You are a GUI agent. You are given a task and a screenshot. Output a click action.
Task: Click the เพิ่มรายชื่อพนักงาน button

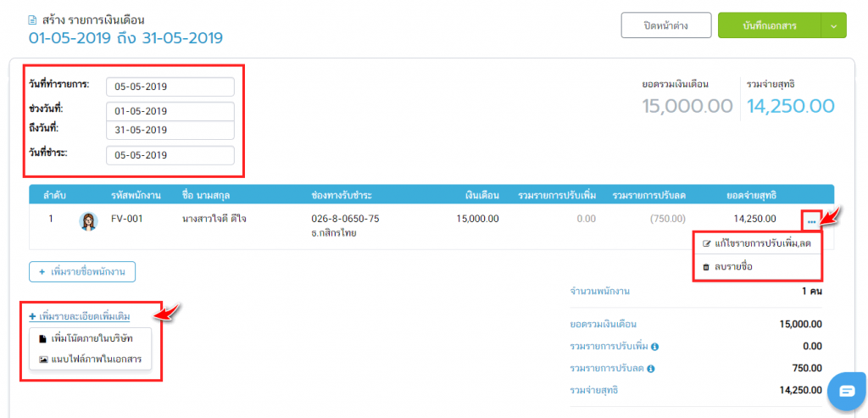click(x=82, y=271)
